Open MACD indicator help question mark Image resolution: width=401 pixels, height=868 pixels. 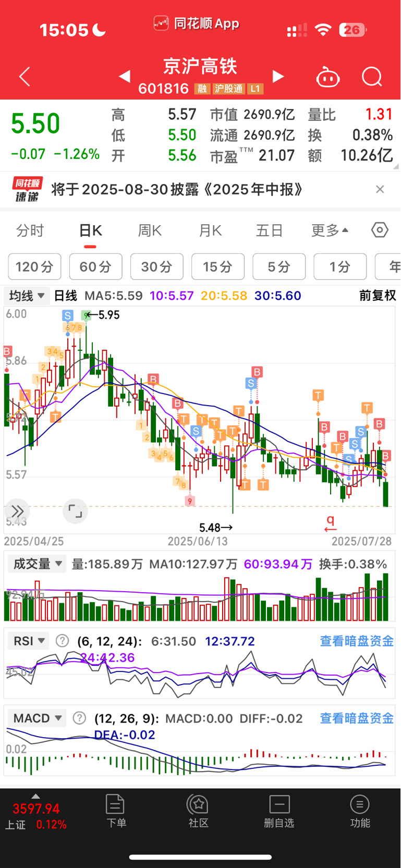click(x=79, y=718)
